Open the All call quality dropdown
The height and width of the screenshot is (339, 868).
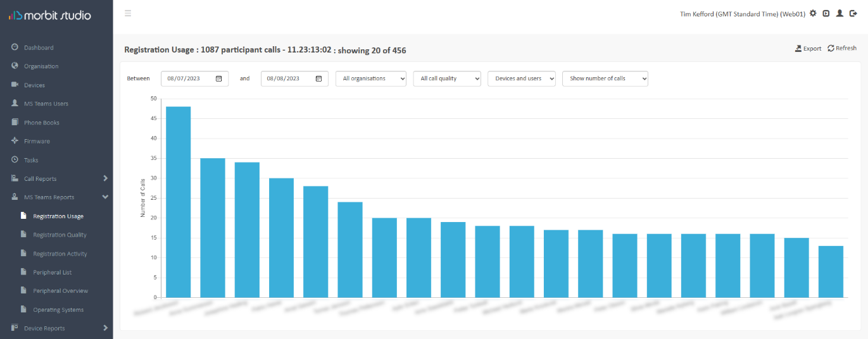447,78
